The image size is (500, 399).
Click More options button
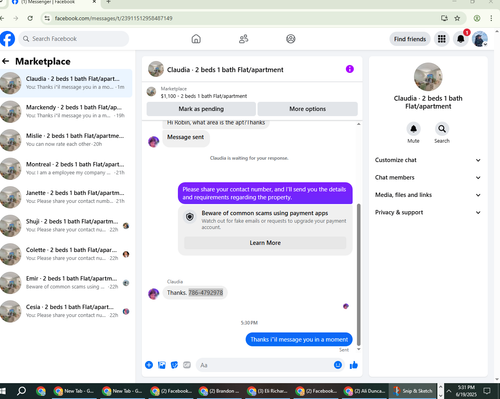pos(307,109)
